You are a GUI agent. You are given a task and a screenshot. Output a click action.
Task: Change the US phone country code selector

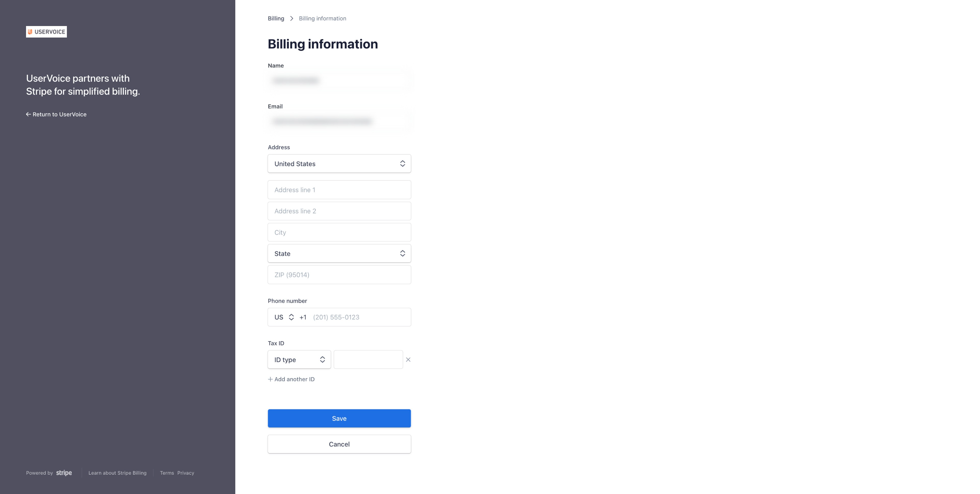(284, 317)
